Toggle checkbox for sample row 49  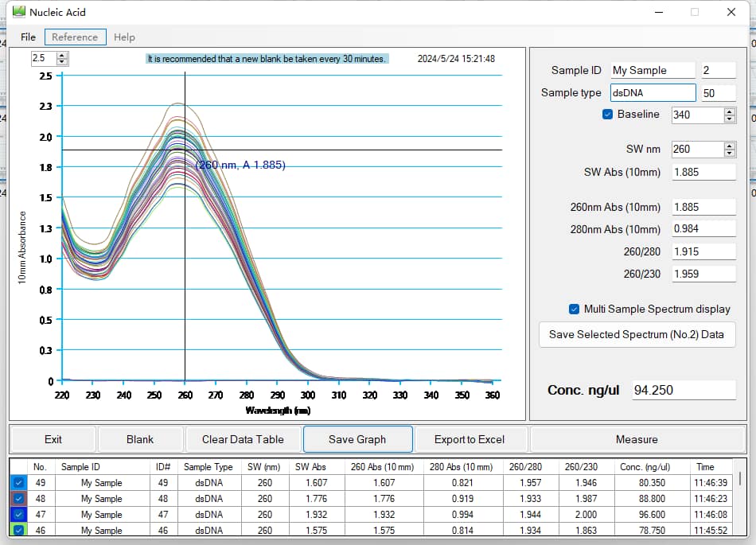[x=19, y=483]
